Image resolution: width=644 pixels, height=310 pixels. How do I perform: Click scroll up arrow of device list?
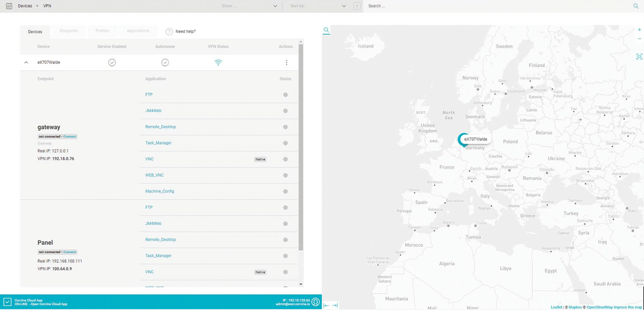point(301,42)
